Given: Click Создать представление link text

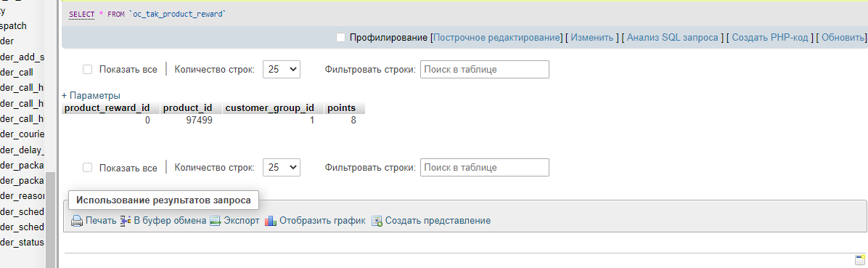Looking at the screenshot, I should tap(438, 221).
